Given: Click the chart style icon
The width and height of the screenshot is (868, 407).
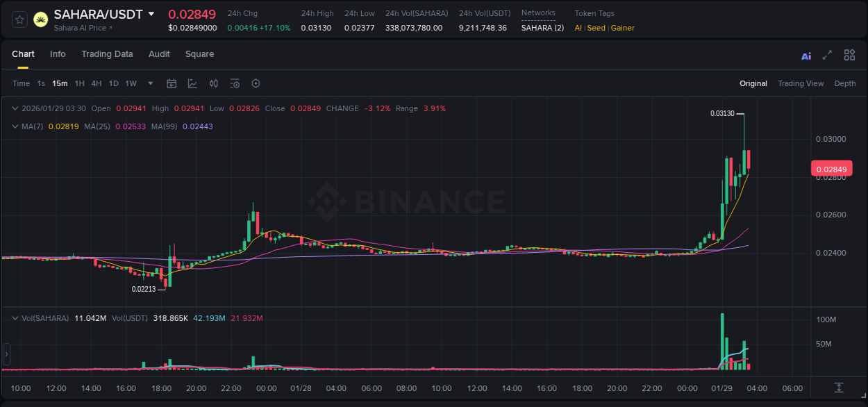Looking at the screenshot, I should (x=191, y=83).
